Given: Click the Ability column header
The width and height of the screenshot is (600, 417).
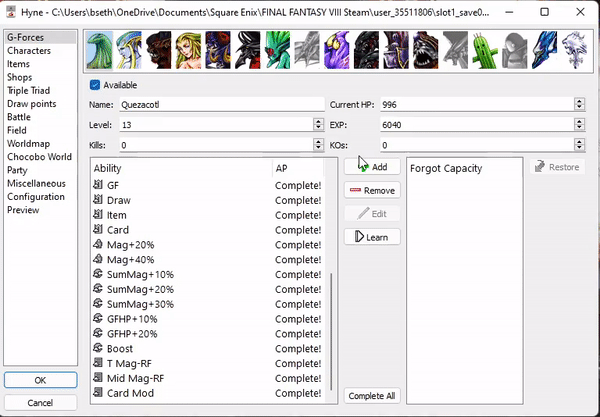Looking at the screenshot, I should click(x=181, y=168).
